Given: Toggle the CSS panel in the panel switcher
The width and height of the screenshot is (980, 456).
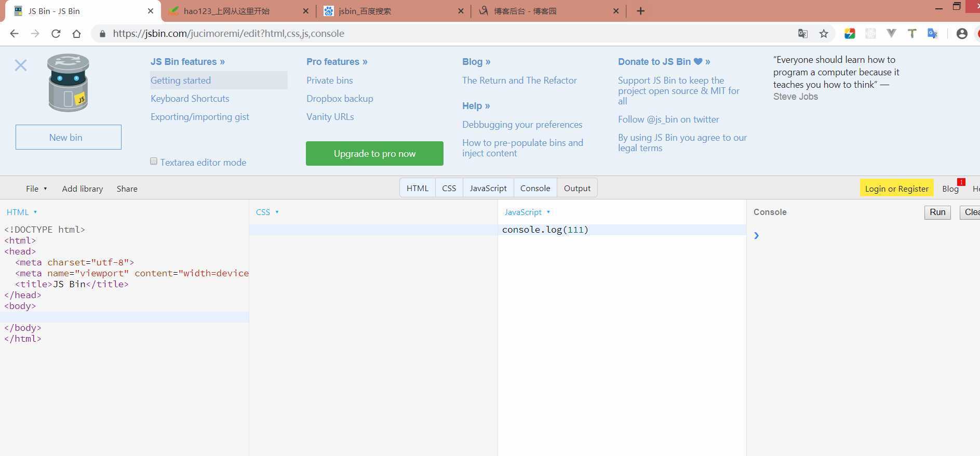Looking at the screenshot, I should (449, 188).
